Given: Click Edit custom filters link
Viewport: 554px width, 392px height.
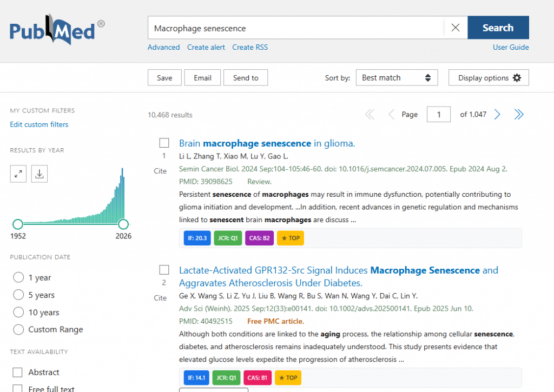Looking at the screenshot, I should (x=39, y=125).
